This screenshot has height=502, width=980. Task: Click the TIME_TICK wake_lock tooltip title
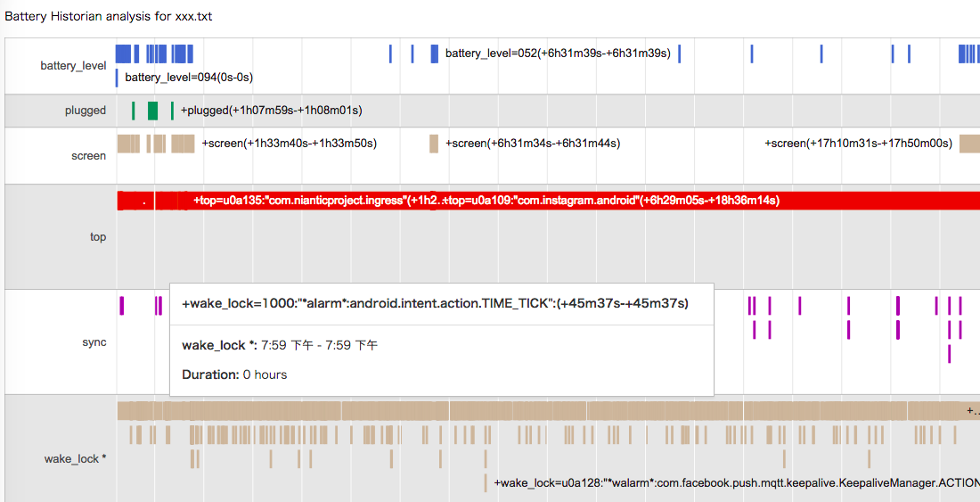click(x=435, y=304)
